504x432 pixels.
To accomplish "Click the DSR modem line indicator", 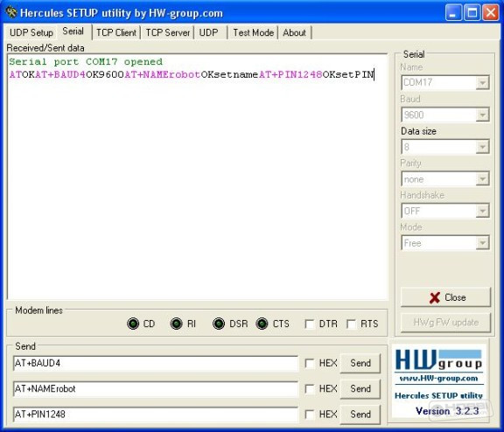I will (219, 324).
